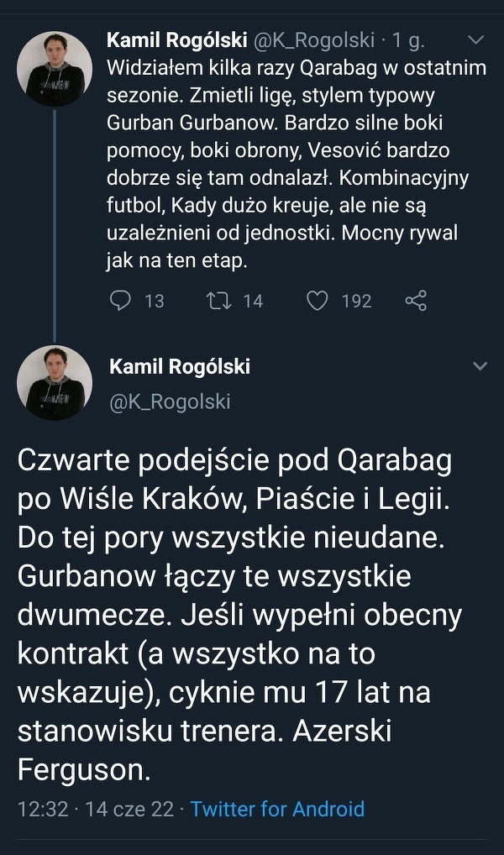This screenshot has height=855, width=504.
Task: Click the @K_Rogolski handle below the main name
Action: tap(170, 401)
